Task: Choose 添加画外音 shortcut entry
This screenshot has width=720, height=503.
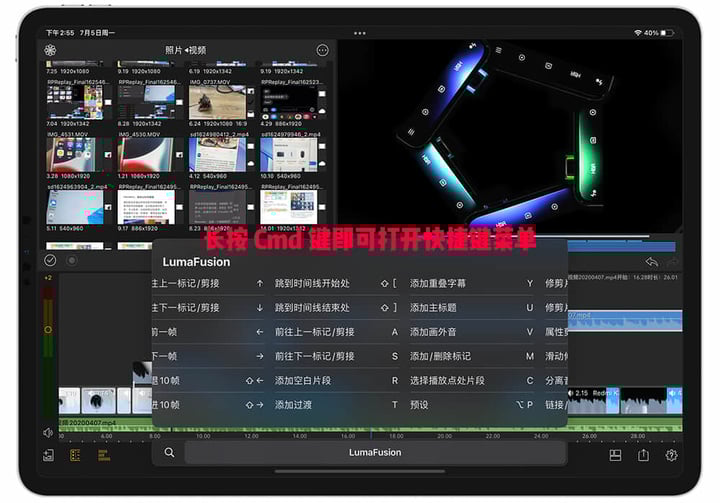Action: coord(472,332)
